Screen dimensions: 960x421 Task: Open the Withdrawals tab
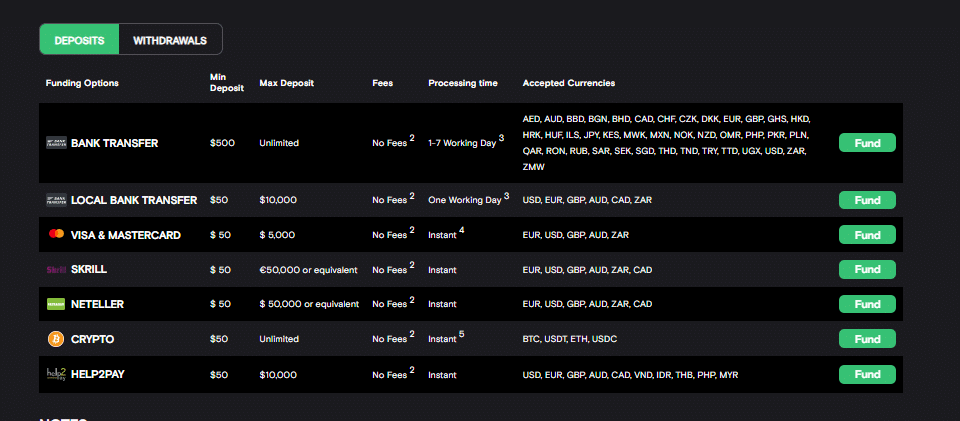click(170, 41)
